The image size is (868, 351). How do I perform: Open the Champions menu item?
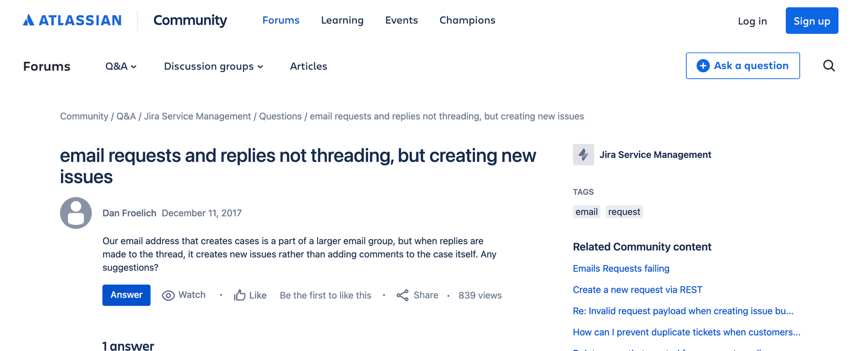coord(467,20)
